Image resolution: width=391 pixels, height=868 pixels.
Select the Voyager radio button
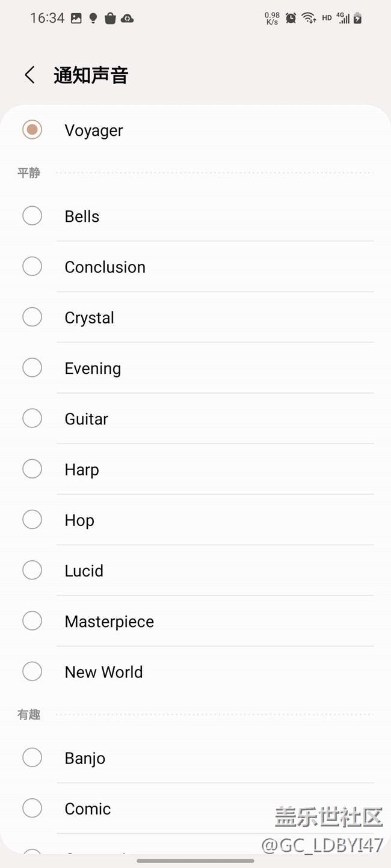point(32,130)
